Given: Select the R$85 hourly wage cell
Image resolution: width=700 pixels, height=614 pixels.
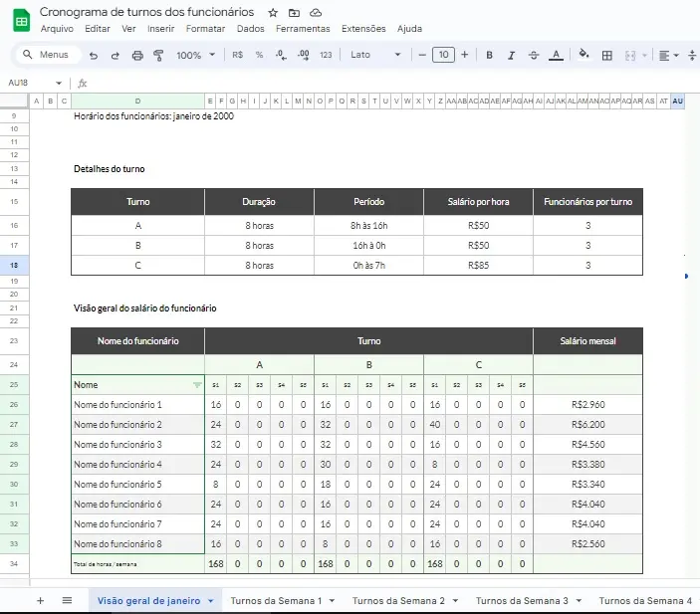Looking at the screenshot, I should (x=478, y=265).
